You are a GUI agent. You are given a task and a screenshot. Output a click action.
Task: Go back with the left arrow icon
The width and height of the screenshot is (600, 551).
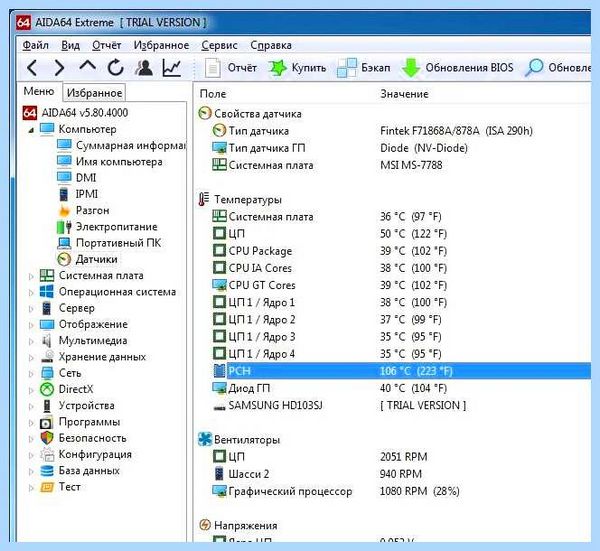[x=33, y=68]
